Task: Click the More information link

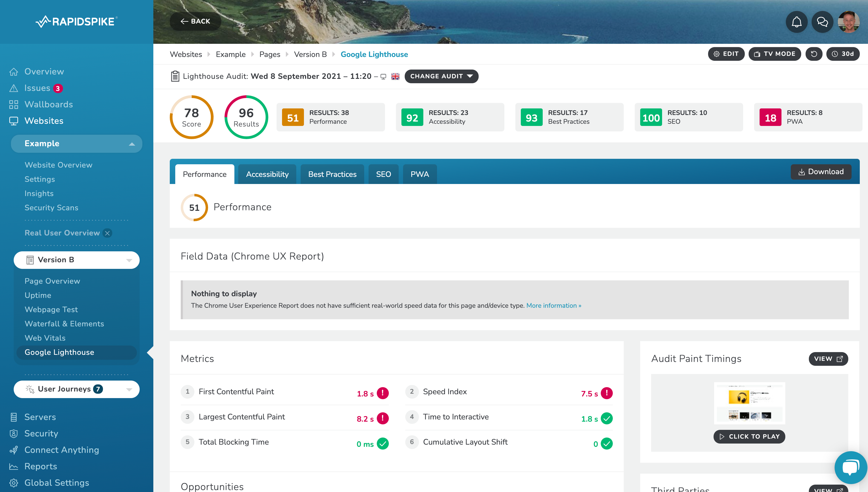Action: pyautogui.click(x=554, y=306)
